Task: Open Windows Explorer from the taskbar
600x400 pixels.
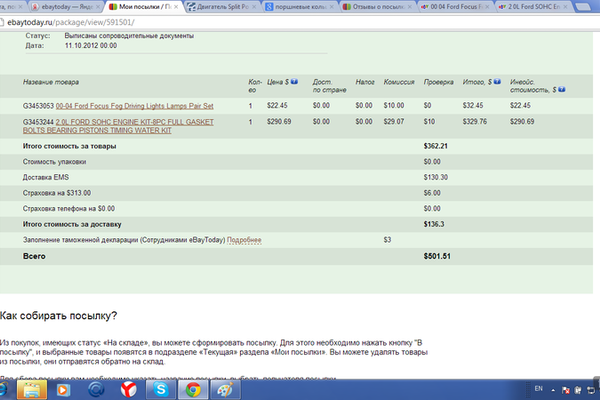Action: (x=32, y=390)
